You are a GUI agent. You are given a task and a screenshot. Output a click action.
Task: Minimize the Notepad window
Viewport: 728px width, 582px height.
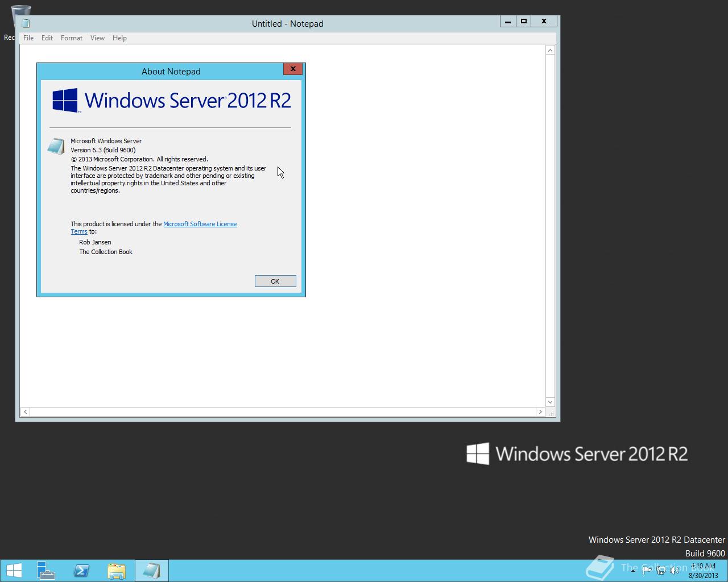pyautogui.click(x=508, y=21)
